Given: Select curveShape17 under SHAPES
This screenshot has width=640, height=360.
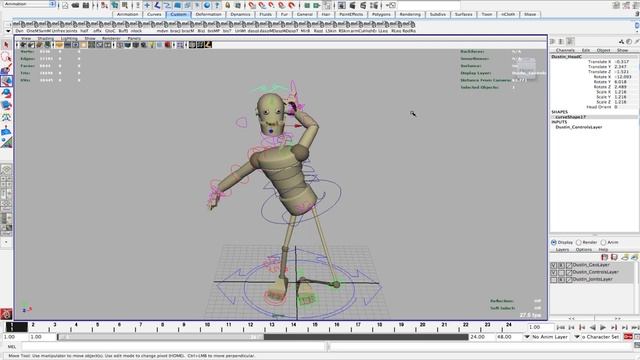Looking at the screenshot, I should point(571,117).
